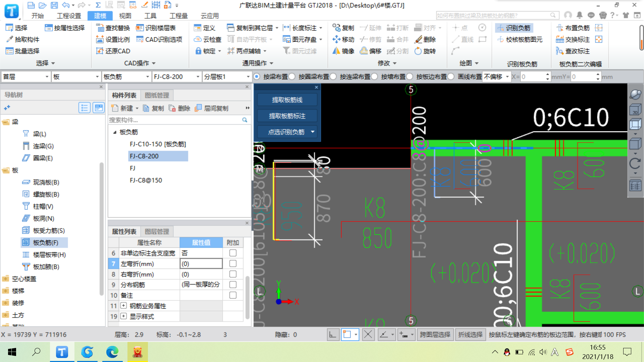Select 现浇板(B) in navigation tree
644x362 pixels.
[x=41, y=182]
